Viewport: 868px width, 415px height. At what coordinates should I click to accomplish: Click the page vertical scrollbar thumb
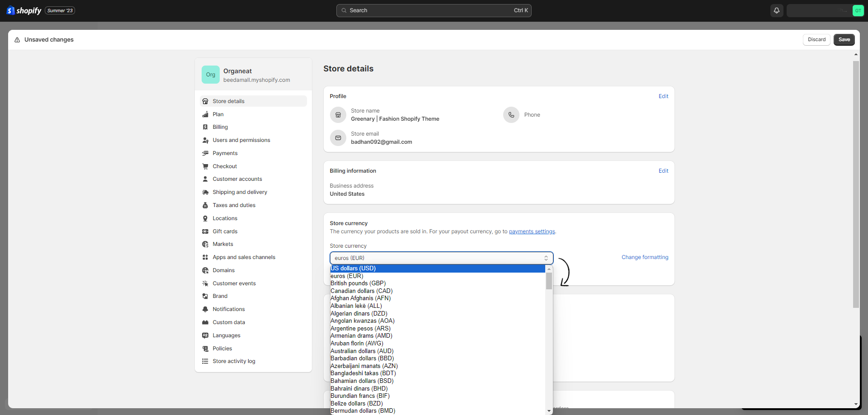pyautogui.click(x=856, y=184)
